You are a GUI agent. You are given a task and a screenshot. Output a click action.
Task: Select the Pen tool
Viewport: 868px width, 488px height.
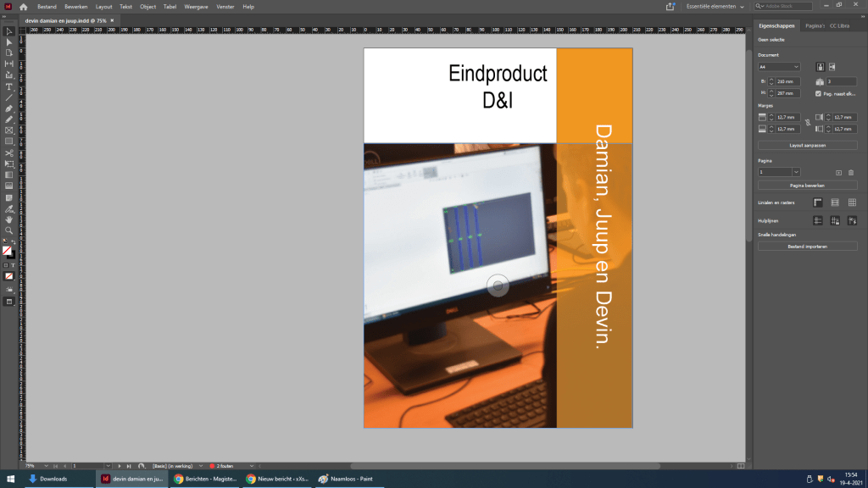9,108
